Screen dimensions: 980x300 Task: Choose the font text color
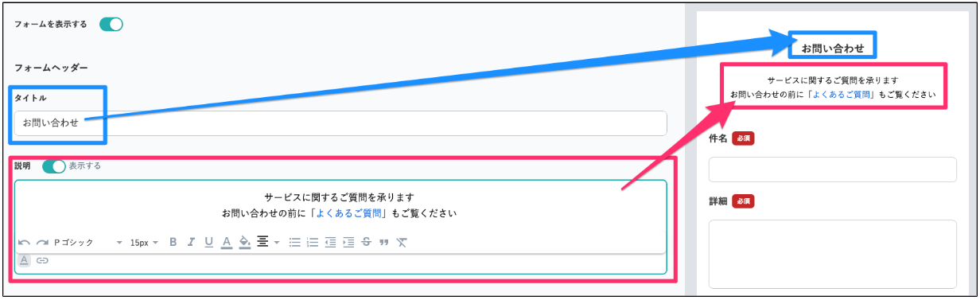[227, 242]
